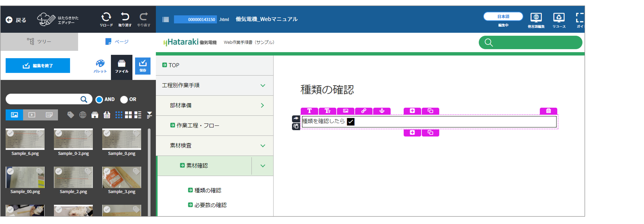
Task: Collapse the 工程別作業手順 section chevron
Action: [x=262, y=86]
